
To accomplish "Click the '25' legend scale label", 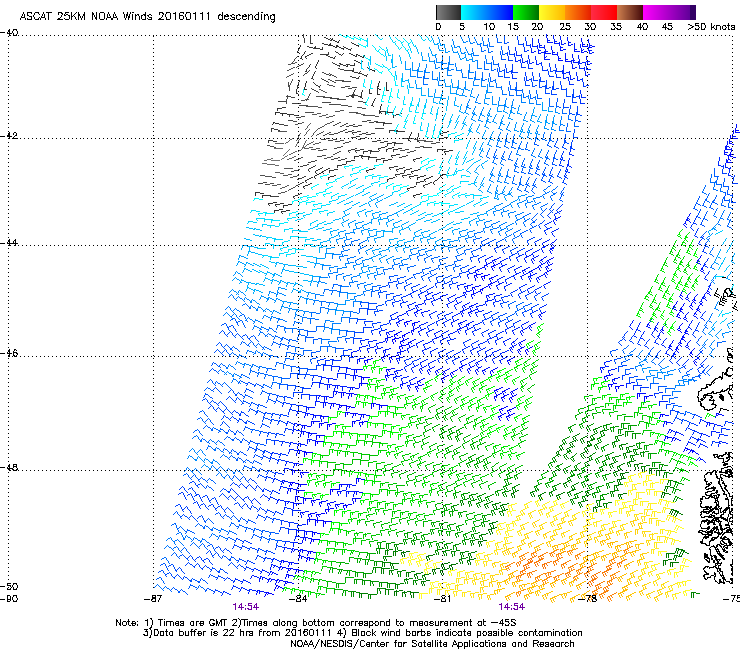I will pyautogui.click(x=565, y=27).
